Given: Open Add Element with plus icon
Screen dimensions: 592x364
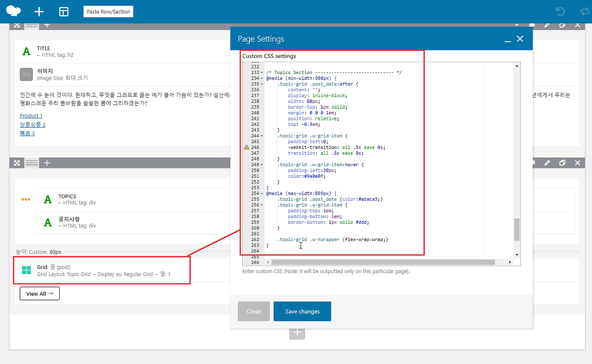Looking at the screenshot, I should (x=39, y=12).
